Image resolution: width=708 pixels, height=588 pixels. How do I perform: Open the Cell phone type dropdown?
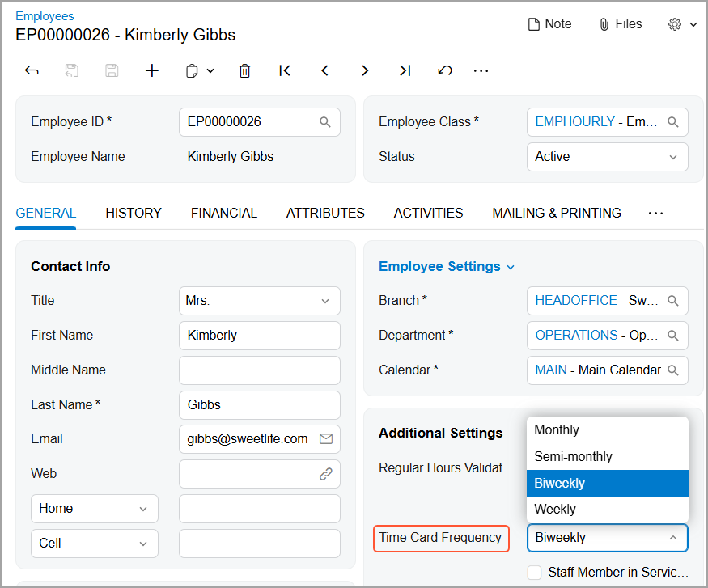[95, 544]
